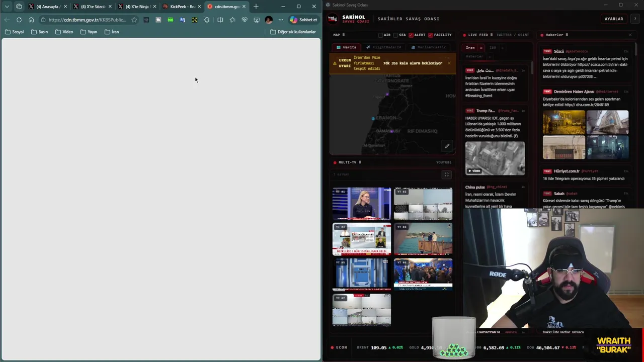The image size is (644, 362).
Task: Add current page to favorites star
Action: 134,20
